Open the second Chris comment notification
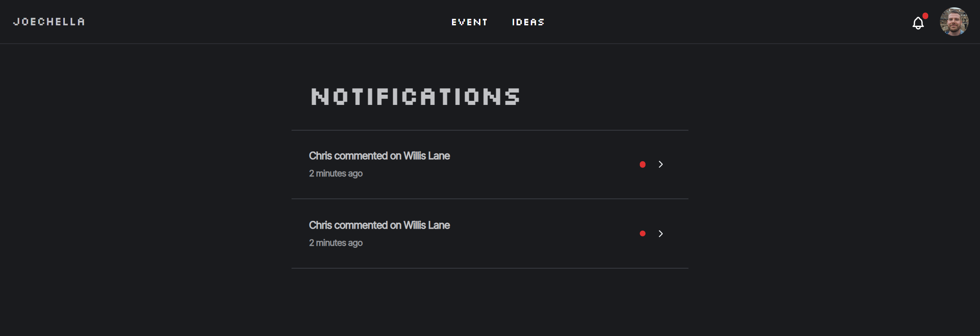This screenshot has height=336, width=980. click(x=379, y=225)
